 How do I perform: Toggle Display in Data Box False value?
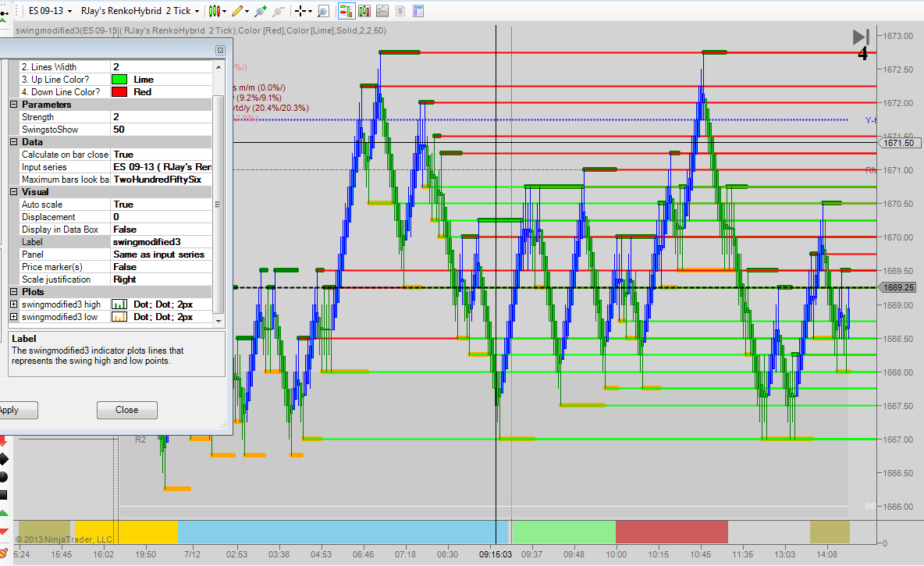tap(161, 230)
